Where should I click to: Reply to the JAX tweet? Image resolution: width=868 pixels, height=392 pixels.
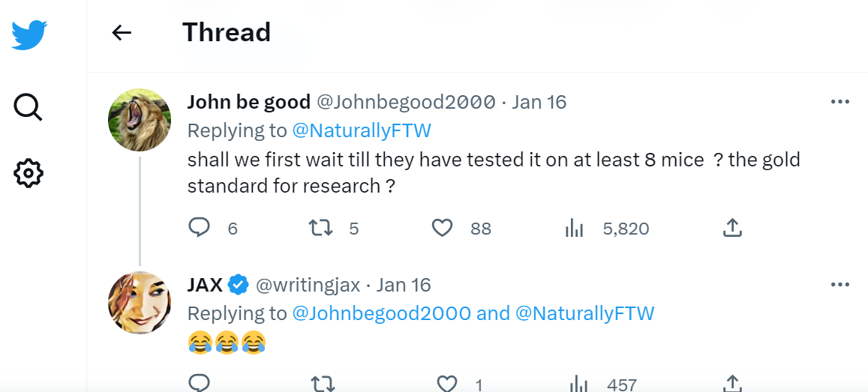199,384
